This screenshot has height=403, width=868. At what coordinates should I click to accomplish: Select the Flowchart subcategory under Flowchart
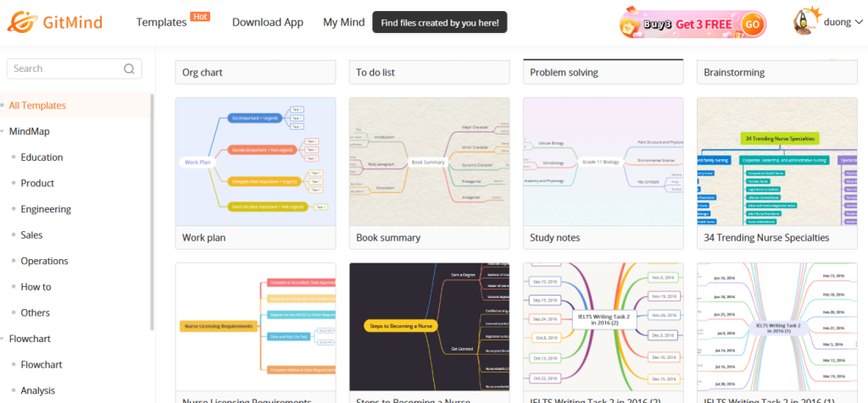coord(42,365)
